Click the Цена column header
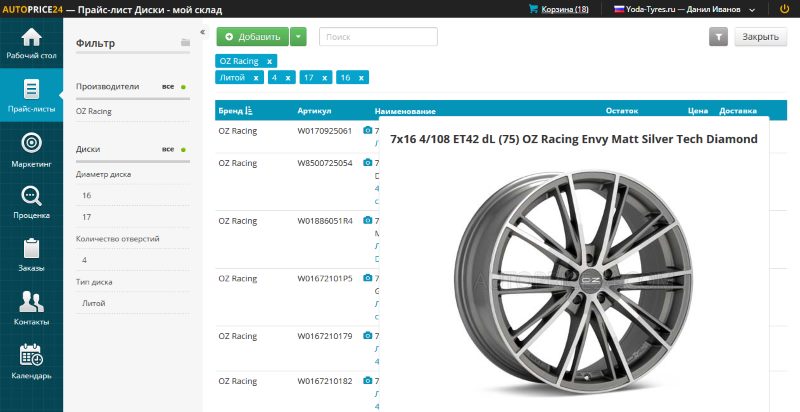 (x=697, y=111)
